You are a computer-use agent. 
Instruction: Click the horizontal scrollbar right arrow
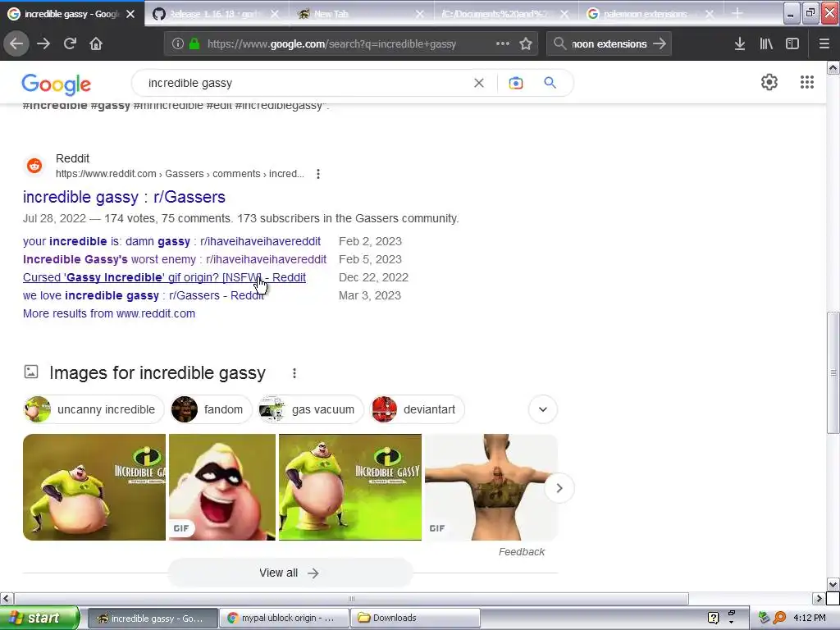tap(819, 598)
